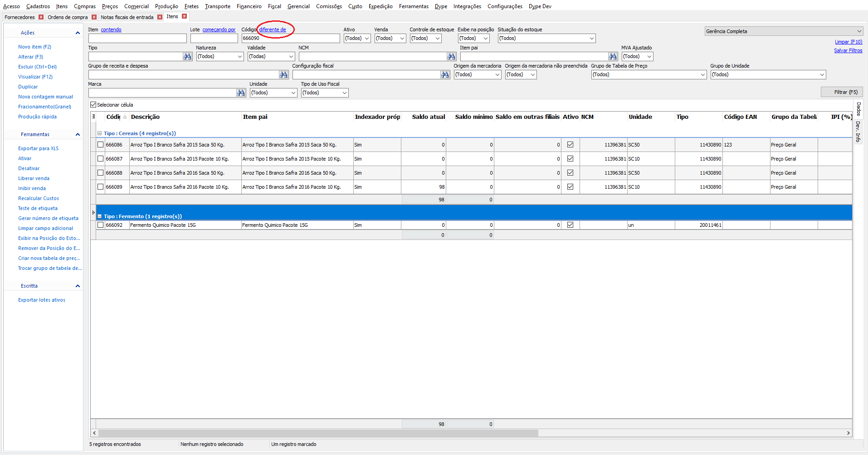
Task: Open the Cadastros menu
Action: pyautogui.click(x=38, y=6)
